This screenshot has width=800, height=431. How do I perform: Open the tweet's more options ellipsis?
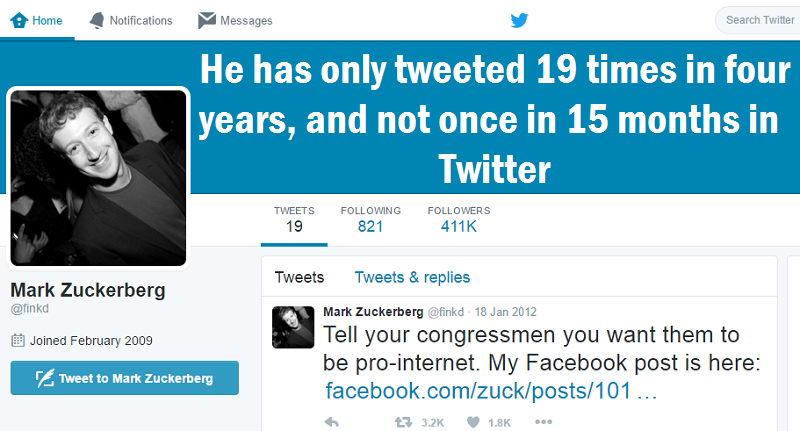543,421
